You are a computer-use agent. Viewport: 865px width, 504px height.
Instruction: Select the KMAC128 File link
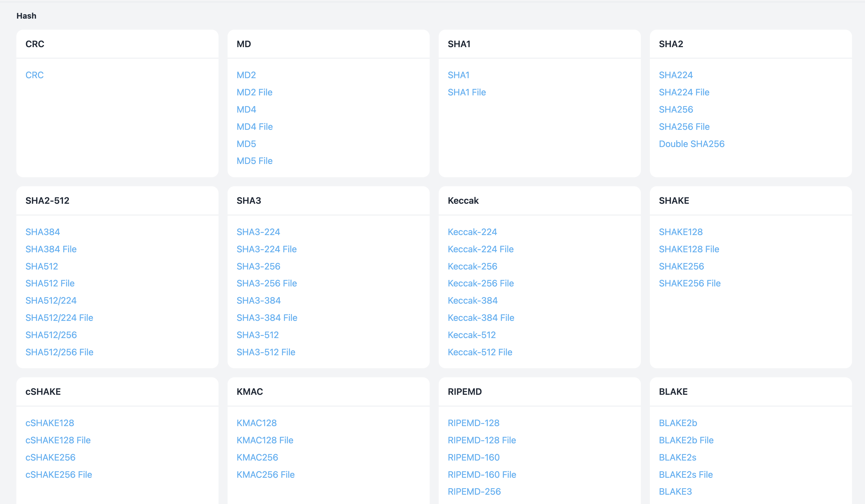pos(265,440)
